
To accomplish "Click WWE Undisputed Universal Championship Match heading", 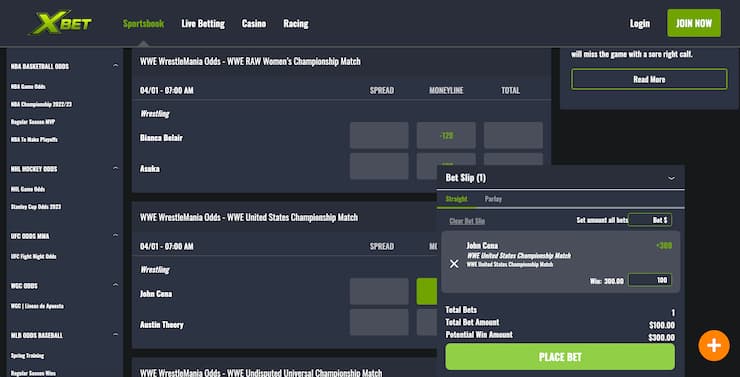I will tap(261, 372).
